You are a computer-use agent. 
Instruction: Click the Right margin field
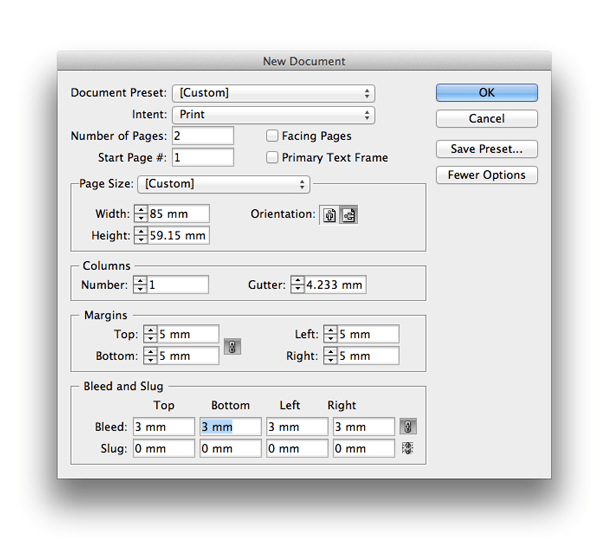368,356
